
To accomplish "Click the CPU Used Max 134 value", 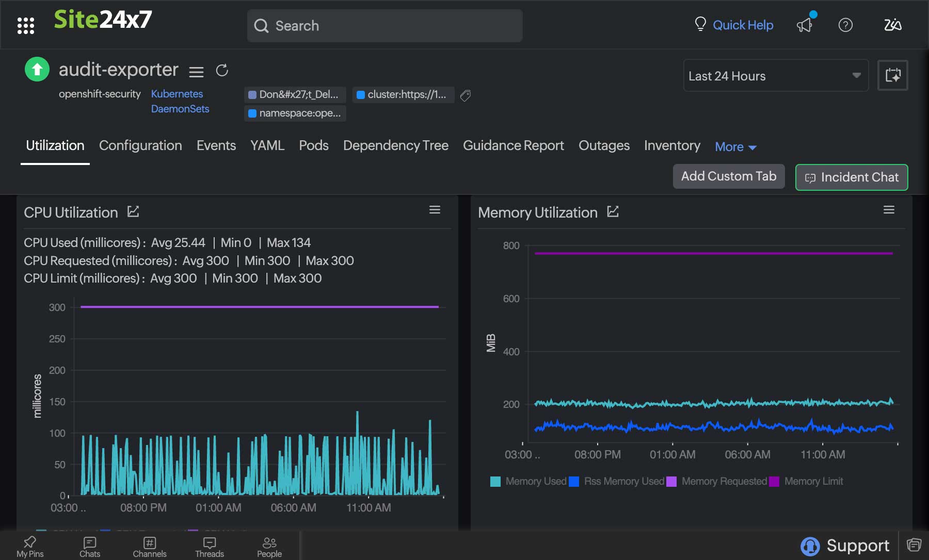I will 289,242.
